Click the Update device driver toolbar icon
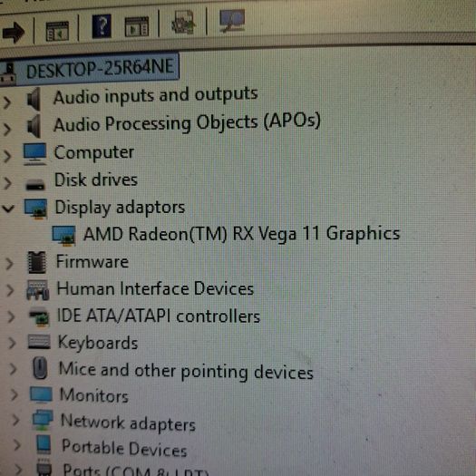This screenshot has height=476, width=476. (183, 23)
